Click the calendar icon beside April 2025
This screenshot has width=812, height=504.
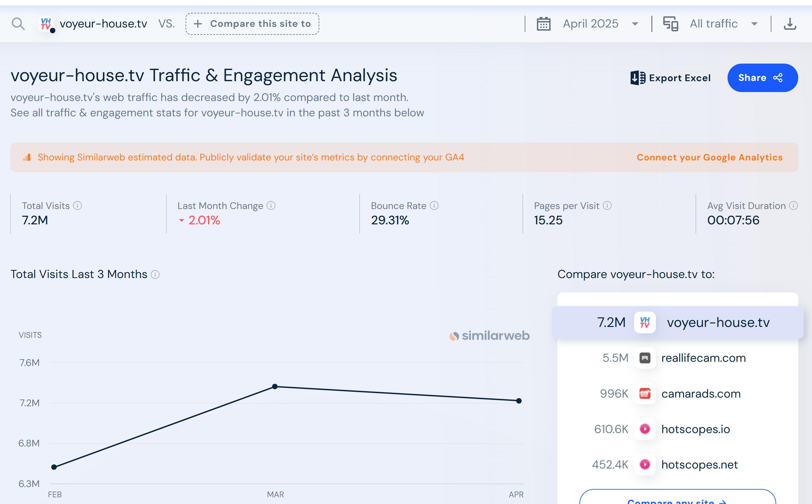pyautogui.click(x=544, y=24)
